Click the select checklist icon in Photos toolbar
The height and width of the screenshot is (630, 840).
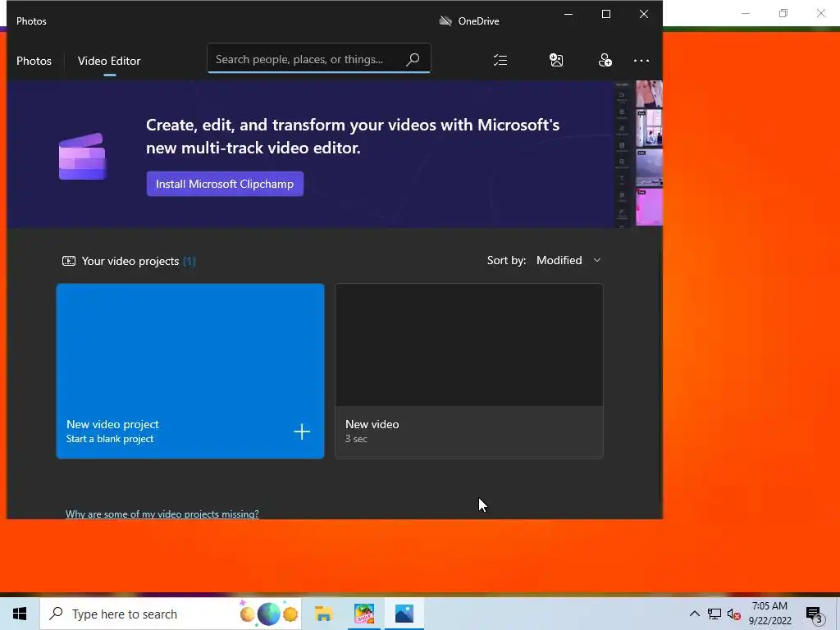[x=500, y=60]
